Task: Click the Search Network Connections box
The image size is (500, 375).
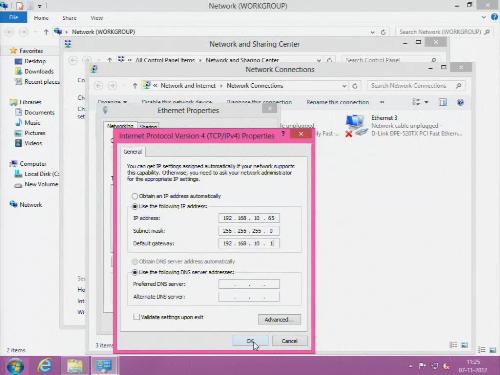Action: tap(416, 86)
